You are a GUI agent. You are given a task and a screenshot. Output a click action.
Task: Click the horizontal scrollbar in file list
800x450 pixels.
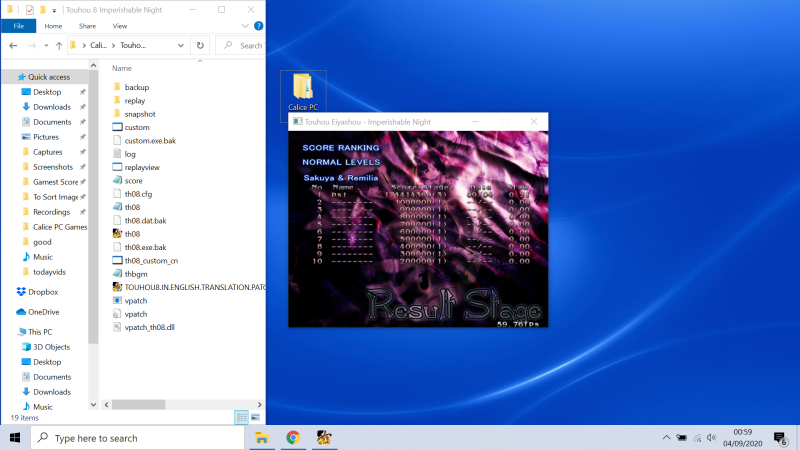[x=138, y=405]
